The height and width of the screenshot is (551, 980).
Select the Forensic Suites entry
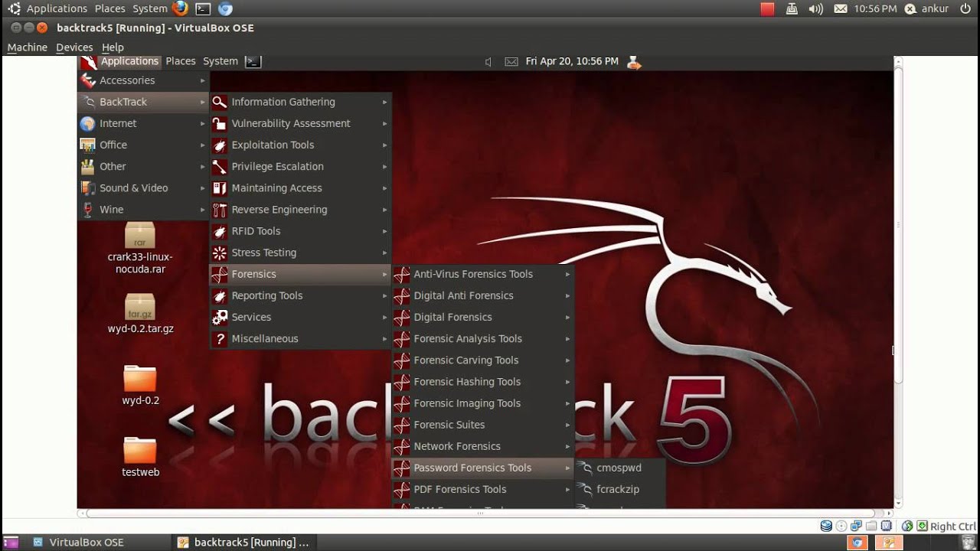pos(483,425)
